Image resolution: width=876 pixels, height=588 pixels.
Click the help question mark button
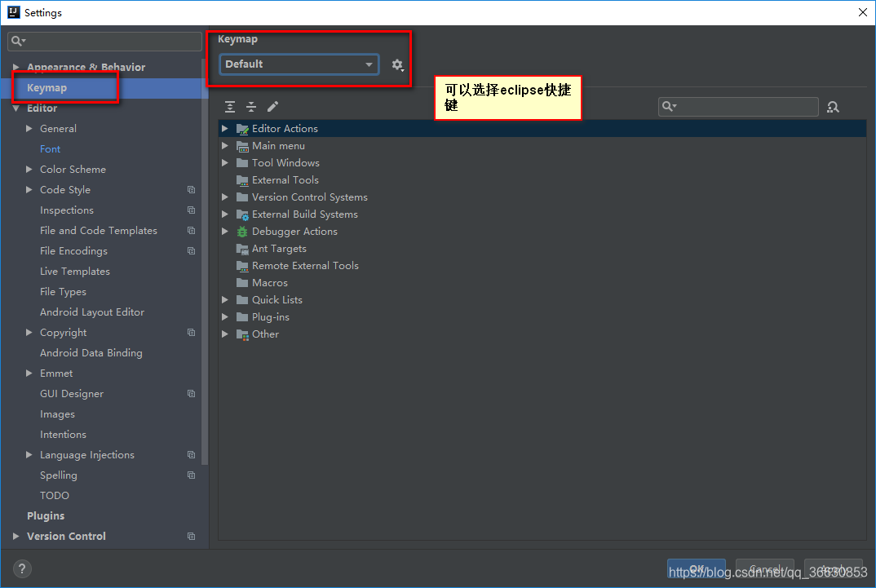[x=22, y=569]
